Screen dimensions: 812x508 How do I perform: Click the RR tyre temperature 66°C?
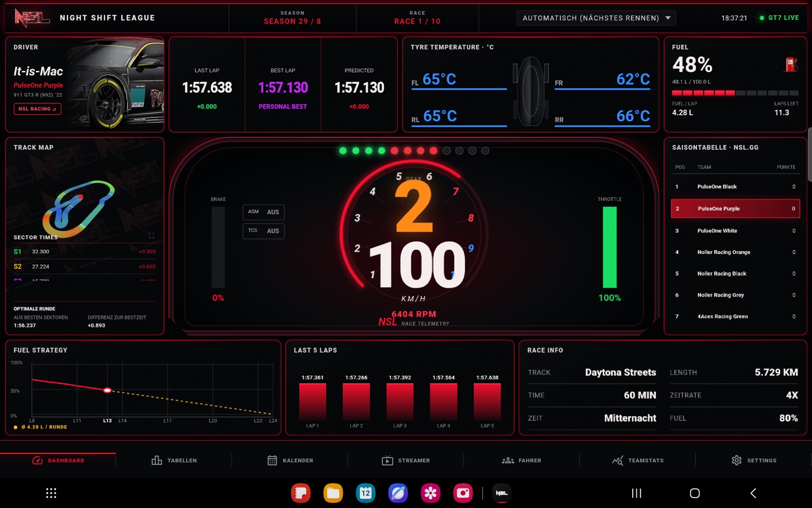[633, 116]
